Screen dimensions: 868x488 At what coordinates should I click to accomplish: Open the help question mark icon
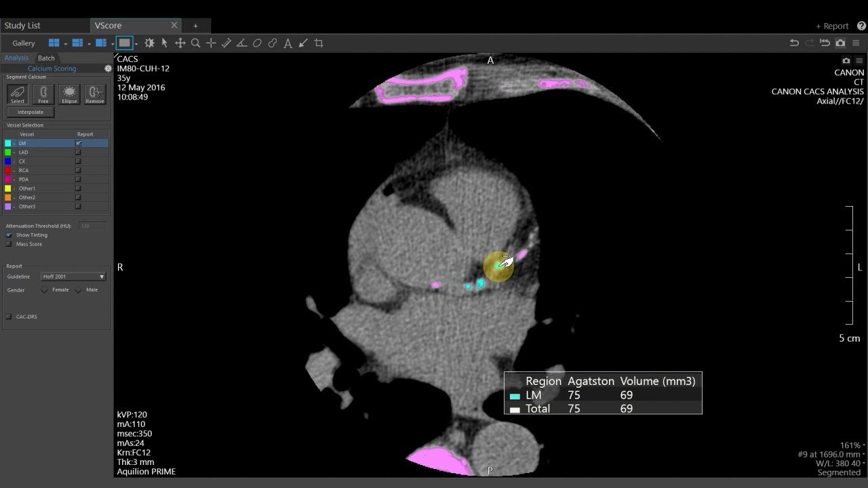click(x=861, y=26)
